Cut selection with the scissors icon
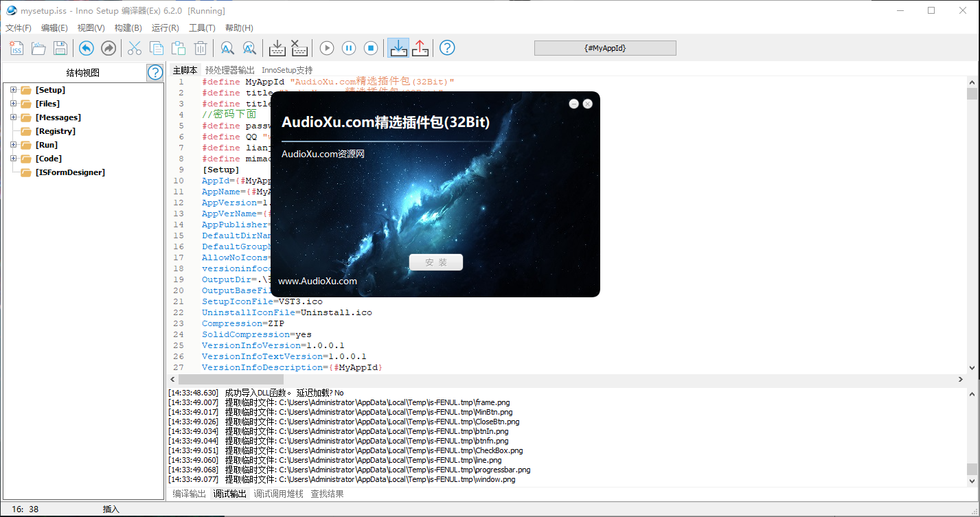Screen dimensions: 980x517 coord(135,48)
